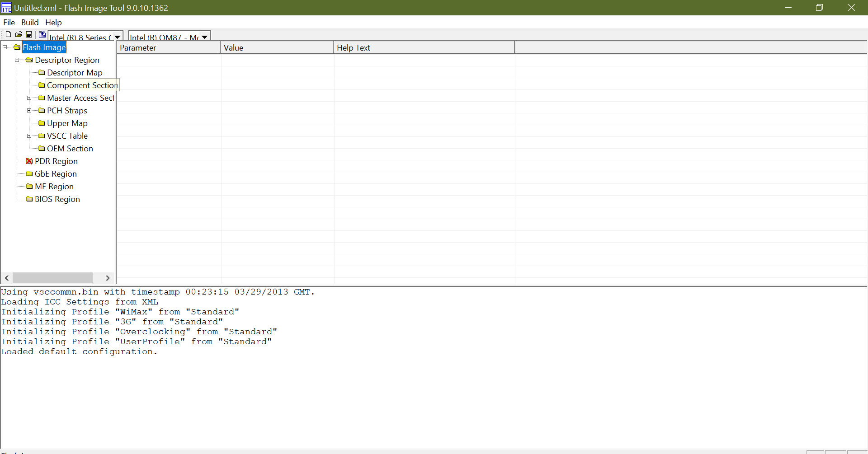This screenshot has width=868, height=454.
Task: Expand the Master Access Section node
Action: 29,98
